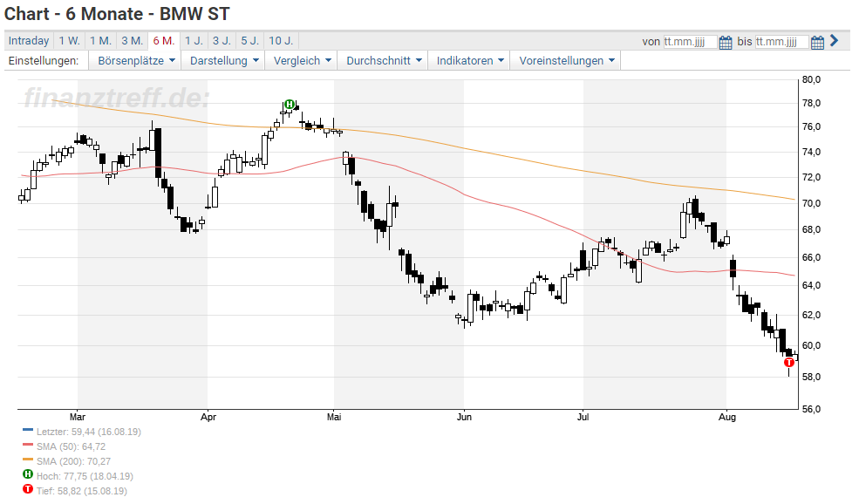The image size is (859, 504).
Task: Click the 64,0 price axis label
Action: pyautogui.click(x=811, y=285)
